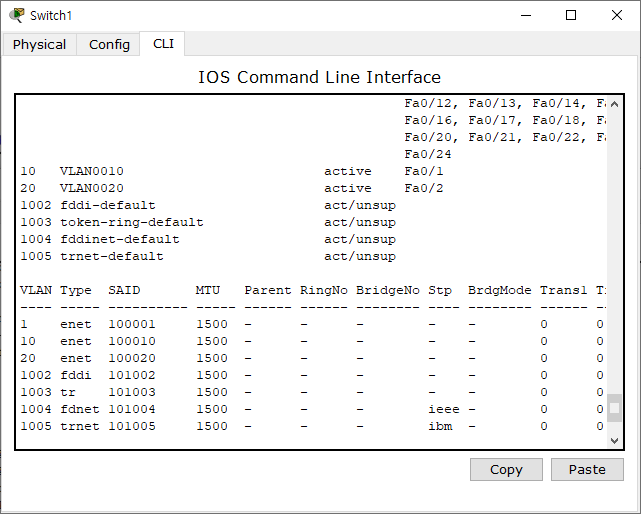Click the ibm Stp value

tap(440, 426)
